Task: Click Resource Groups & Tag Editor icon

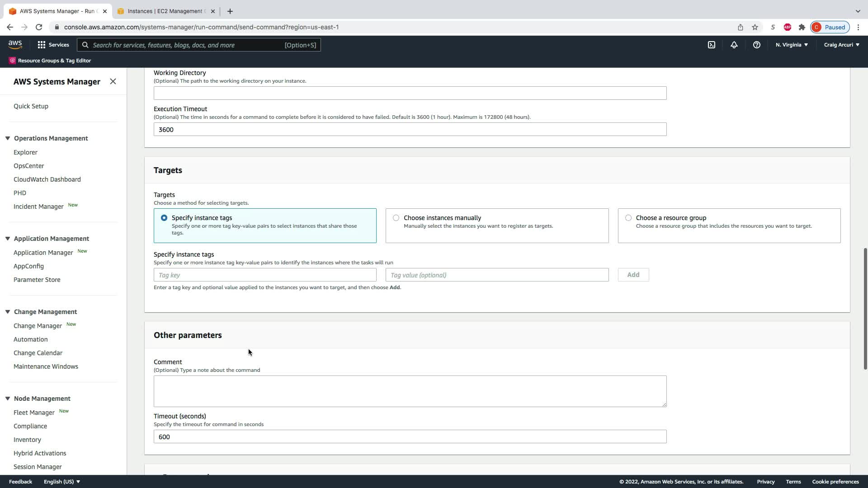Action: [x=12, y=61]
